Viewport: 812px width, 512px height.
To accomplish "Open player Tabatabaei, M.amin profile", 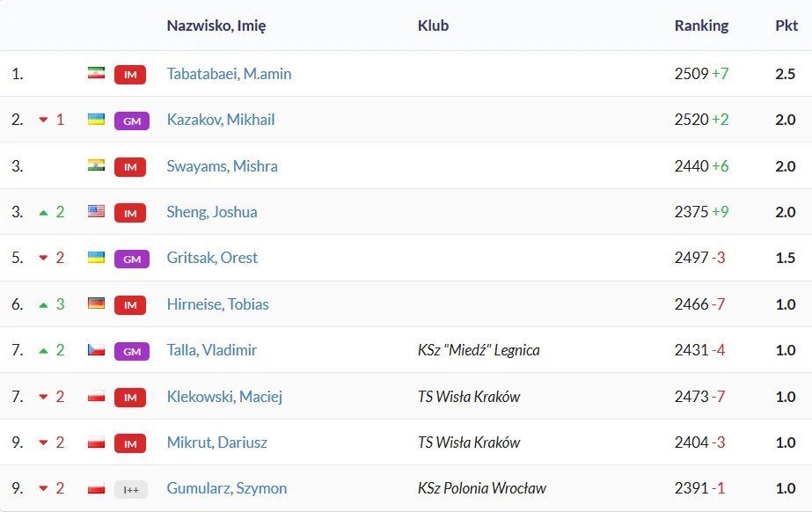I will point(229,74).
